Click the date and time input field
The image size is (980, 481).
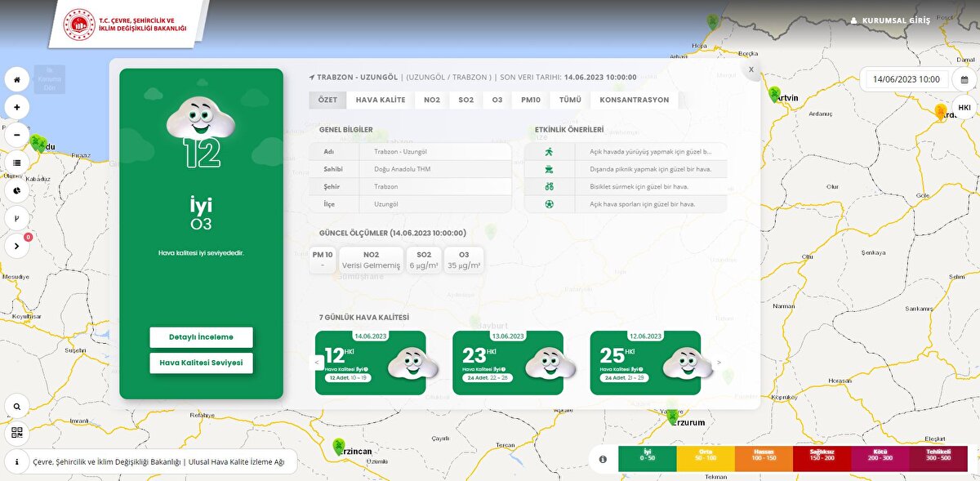[906, 80]
